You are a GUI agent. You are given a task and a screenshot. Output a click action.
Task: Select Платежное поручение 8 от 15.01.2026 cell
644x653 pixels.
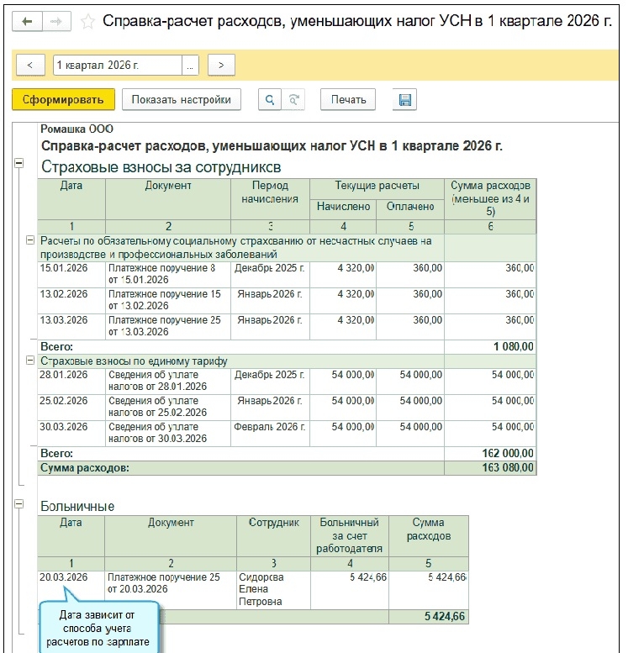point(166,274)
